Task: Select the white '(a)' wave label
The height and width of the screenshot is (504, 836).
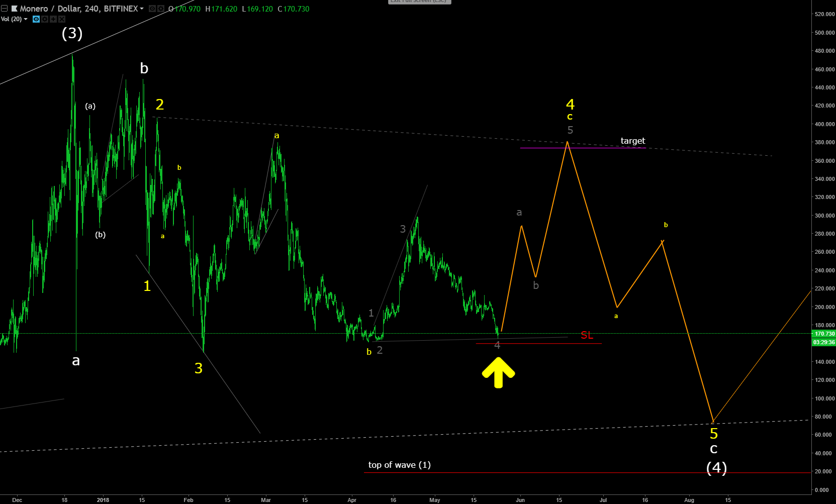Action: point(90,106)
